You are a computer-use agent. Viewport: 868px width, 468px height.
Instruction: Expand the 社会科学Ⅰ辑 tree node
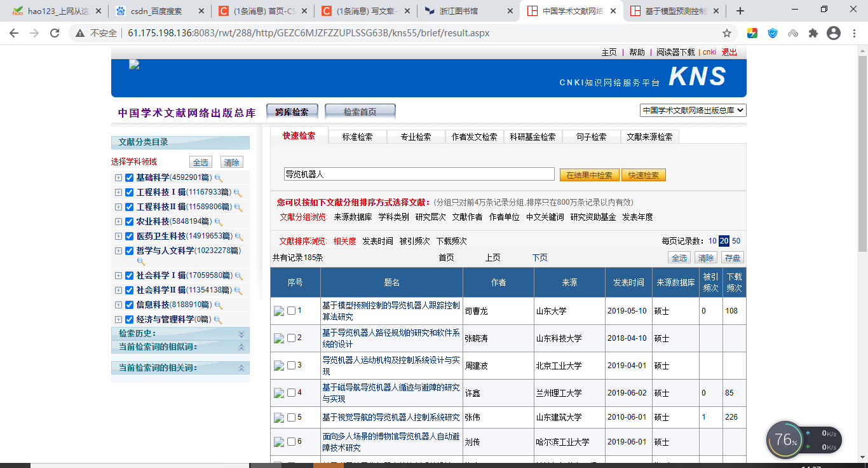coord(118,276)
